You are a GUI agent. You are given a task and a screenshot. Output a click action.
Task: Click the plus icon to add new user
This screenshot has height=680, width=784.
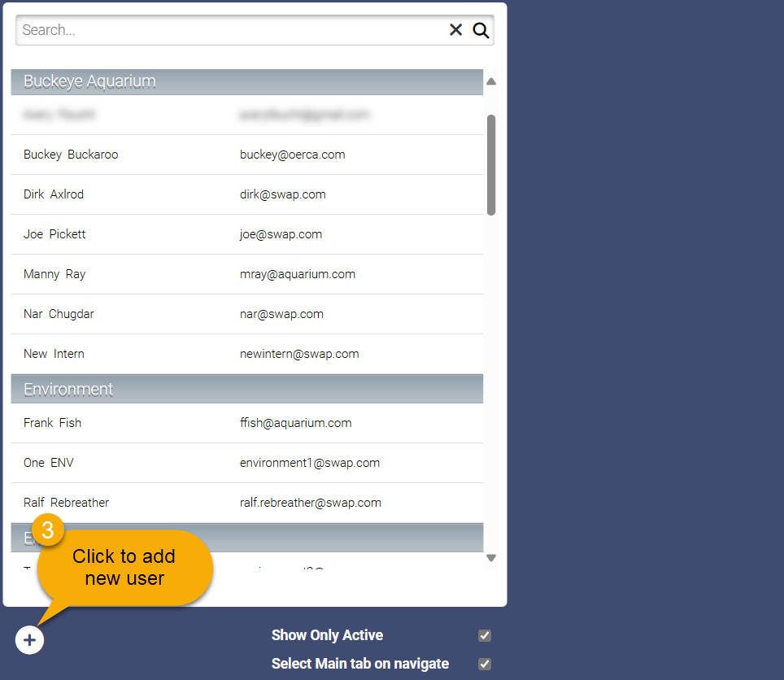(x=29, y=640)
